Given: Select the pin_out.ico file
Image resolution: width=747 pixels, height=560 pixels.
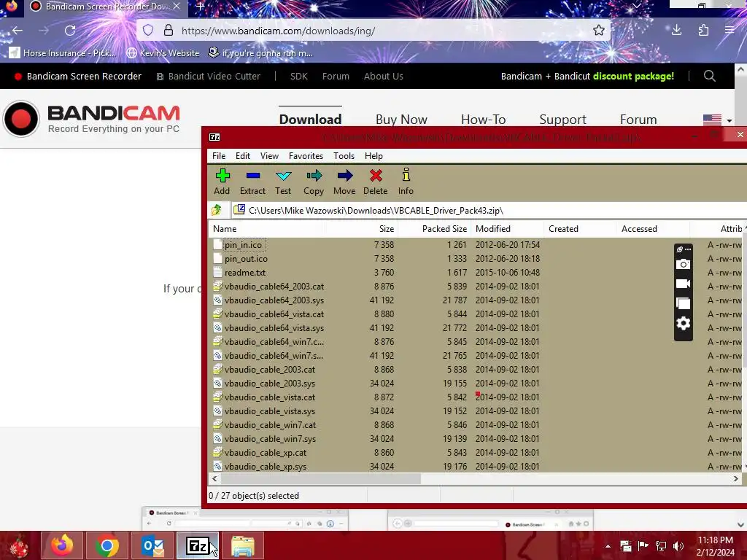Looking at the screenshot, I should point(246,259).
